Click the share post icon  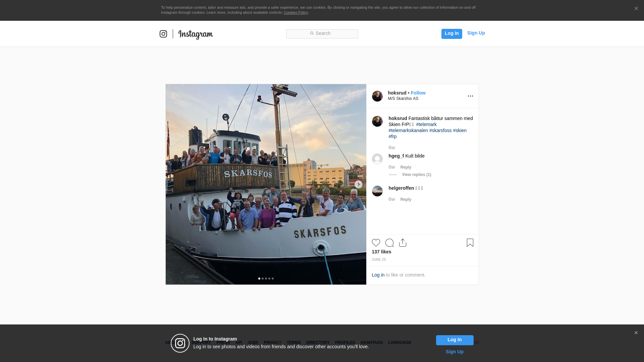coord(402,243)
